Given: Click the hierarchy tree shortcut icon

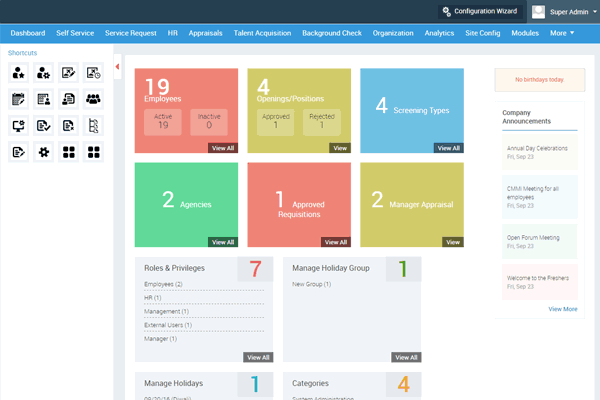Looking at the screenshot, I should pyautogui.click(x=93, y=125).
